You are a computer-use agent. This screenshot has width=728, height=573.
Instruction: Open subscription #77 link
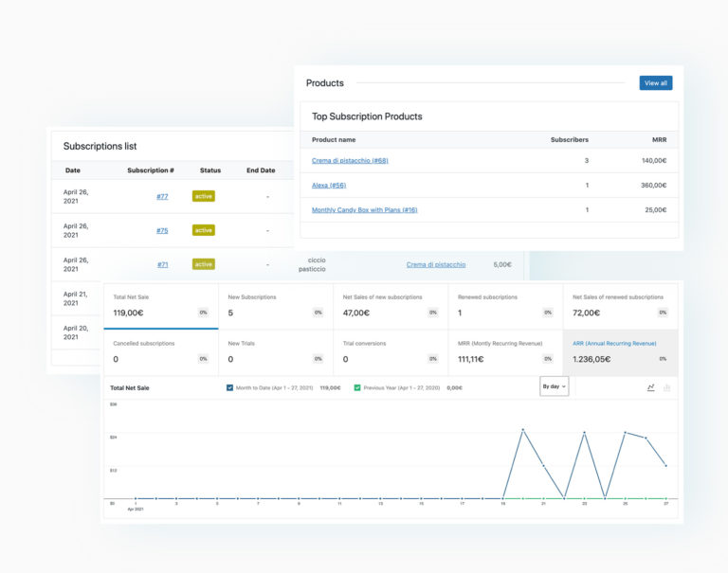162,196
